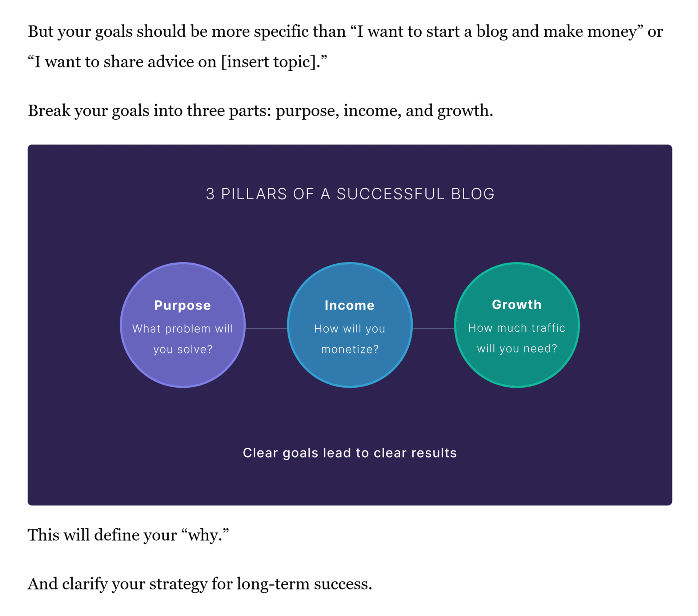Click the words "purpose, income, and growth"
Screen dimensions: 698x616
click(x=384, y=111)
